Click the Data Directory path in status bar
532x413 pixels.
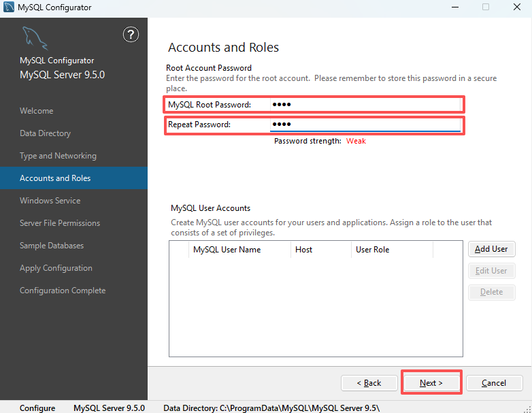tap(271, 408)
